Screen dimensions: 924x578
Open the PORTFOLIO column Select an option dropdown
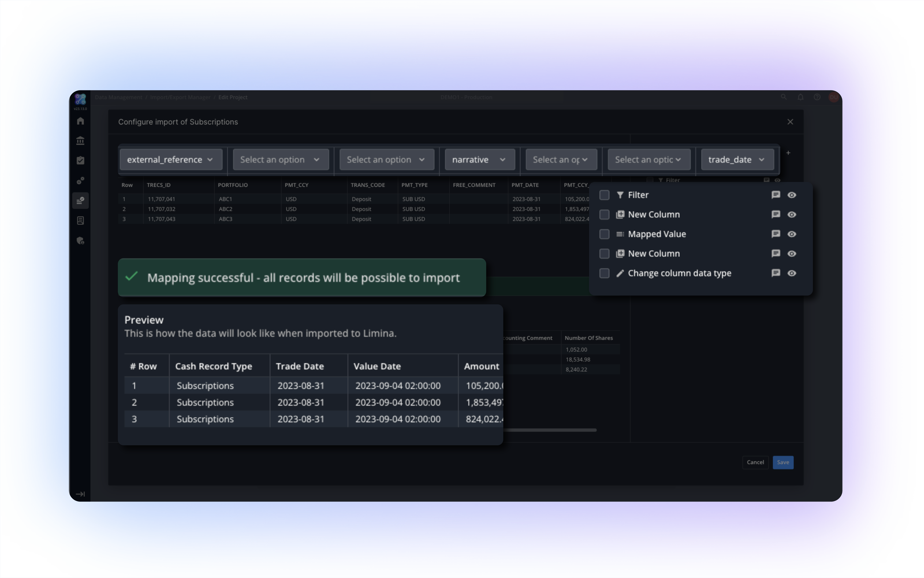click(281, 159)
